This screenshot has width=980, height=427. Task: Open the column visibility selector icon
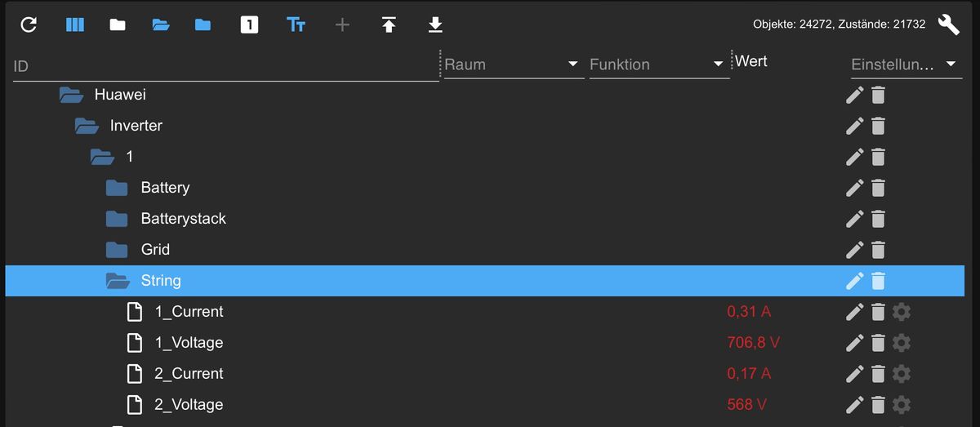pos(75,24)
